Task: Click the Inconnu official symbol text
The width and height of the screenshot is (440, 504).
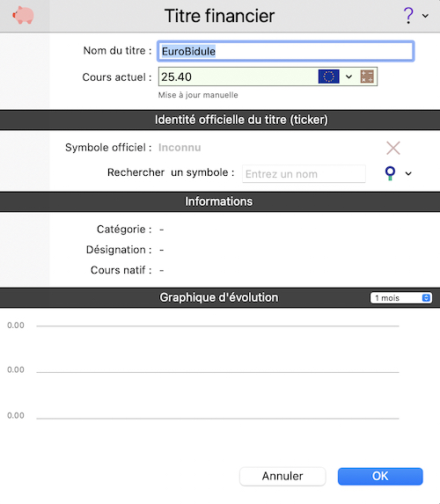Action: pyautogui.click(x=180, y=148)
